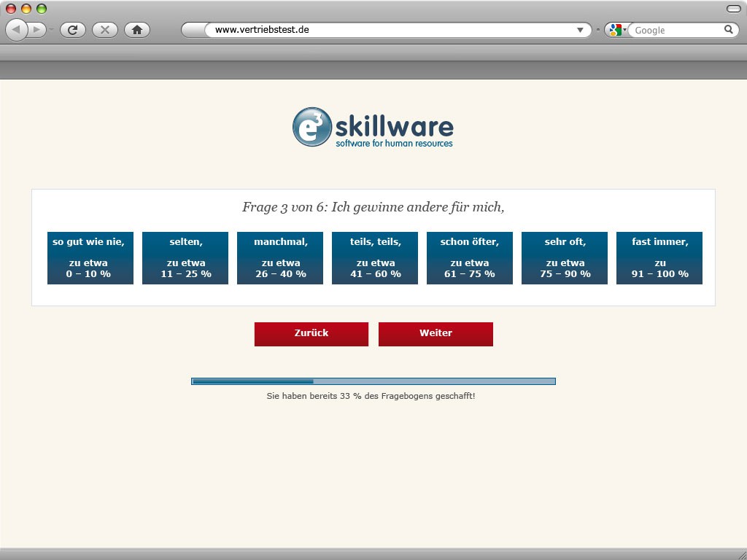Click the questionnaire progress bar
The height and width of the screenshot is (560, 747).
point(373,381)
